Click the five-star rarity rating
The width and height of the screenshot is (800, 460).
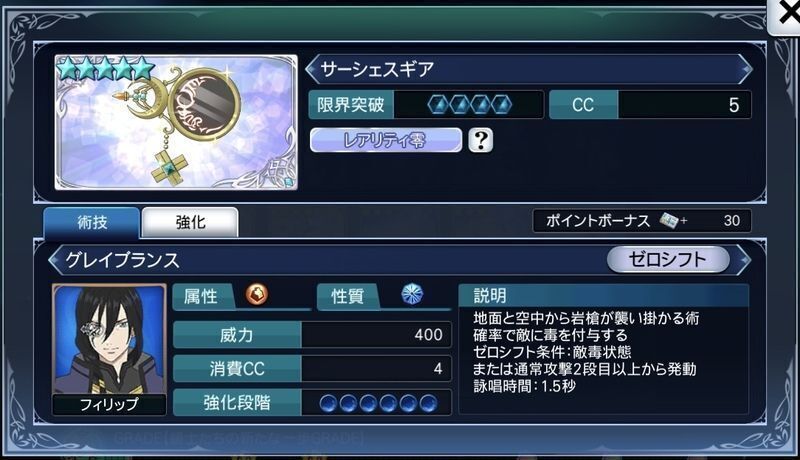coord(105,69)
